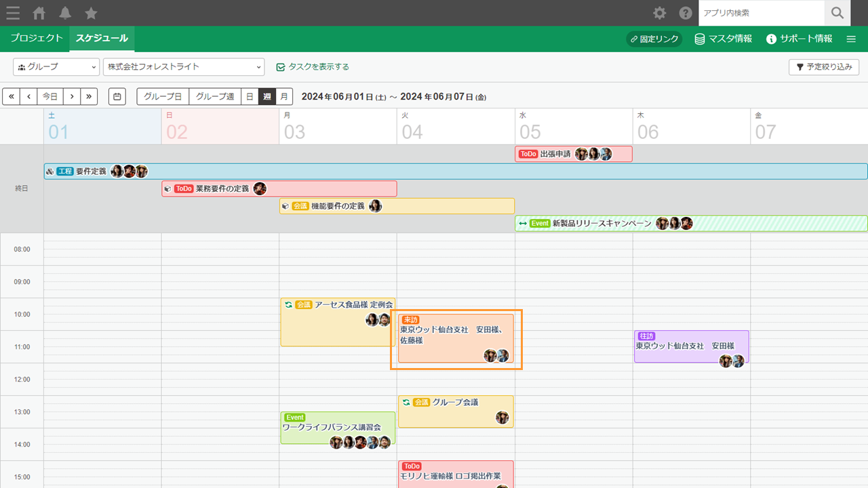Open サポート情報
The height and width of the screenshot is (488, 868).
(x=800, y=39)
